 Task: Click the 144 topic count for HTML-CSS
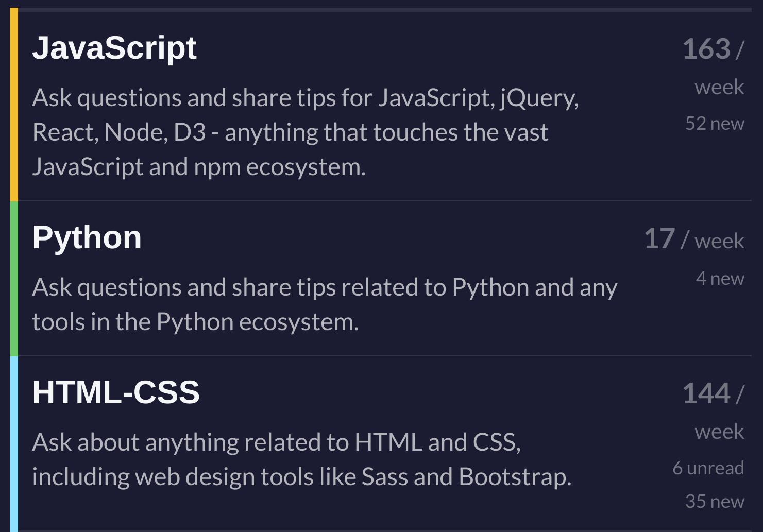click(x=706, y=394)
